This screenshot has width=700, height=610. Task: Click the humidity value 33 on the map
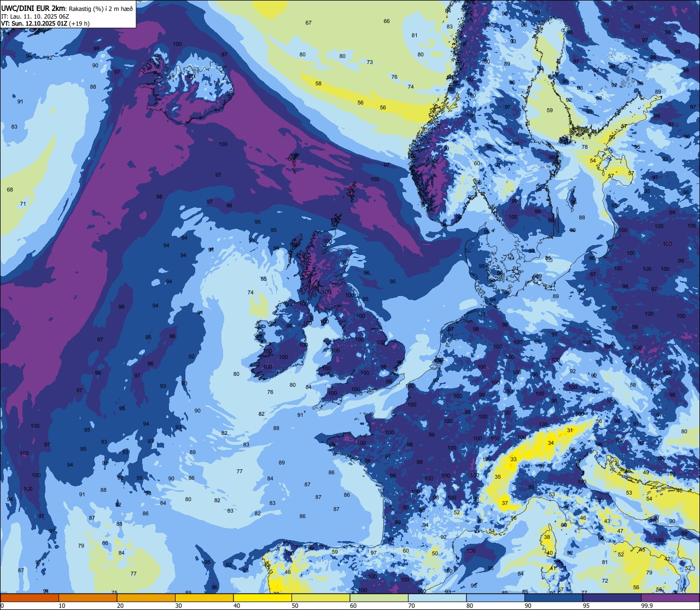click(x=514, y=459)
